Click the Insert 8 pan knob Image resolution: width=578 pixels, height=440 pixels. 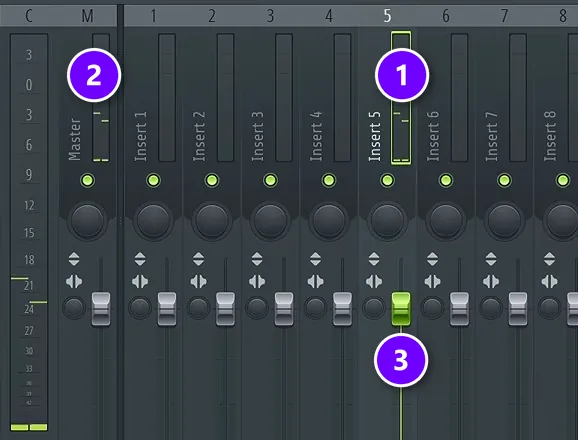coord(562,220)
